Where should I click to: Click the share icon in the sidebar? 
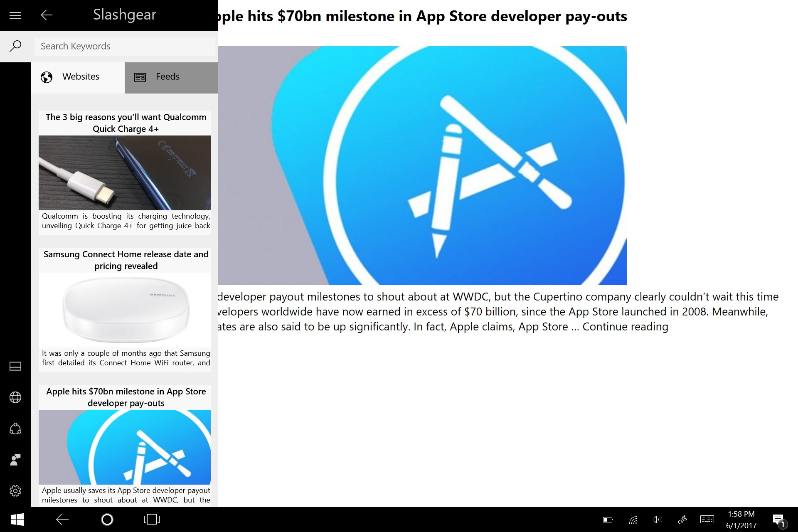click(15, 429)
